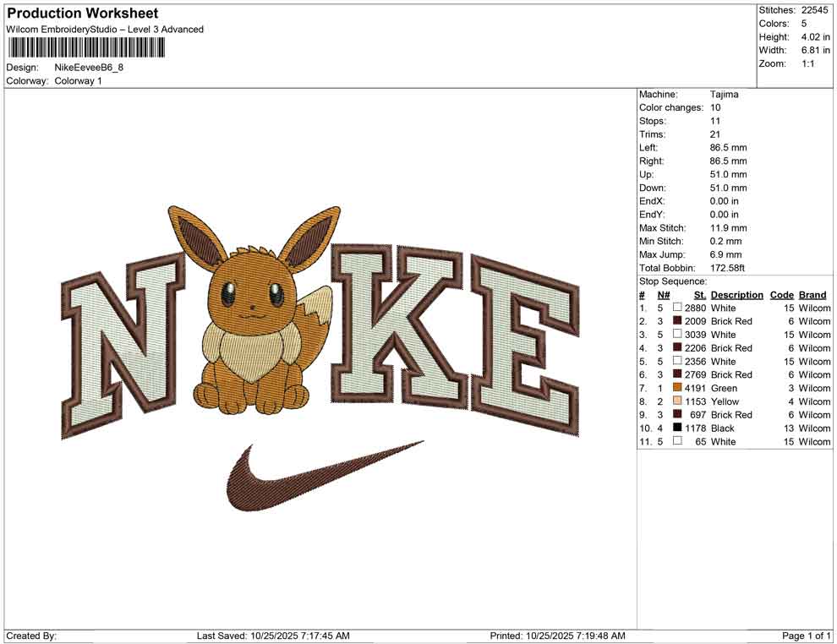Click the Stops value 11
Screen dimensions: 837x644
point(715,121)
